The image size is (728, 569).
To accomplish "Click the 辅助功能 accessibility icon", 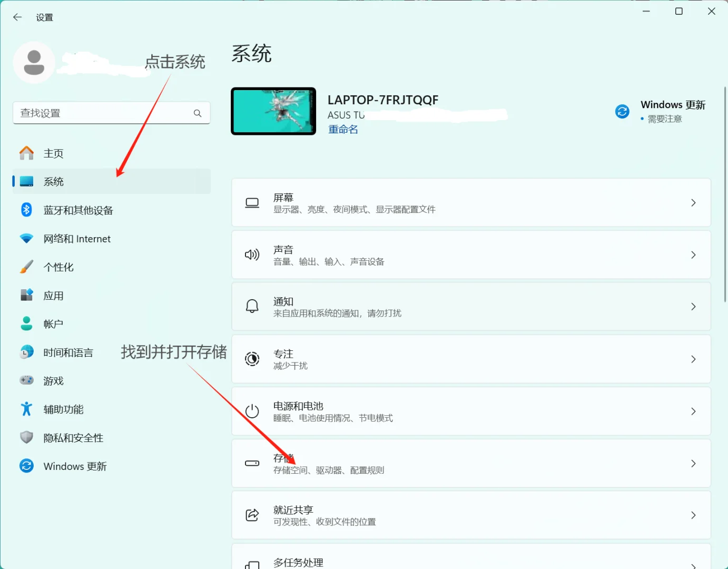I will pos(26,409).
